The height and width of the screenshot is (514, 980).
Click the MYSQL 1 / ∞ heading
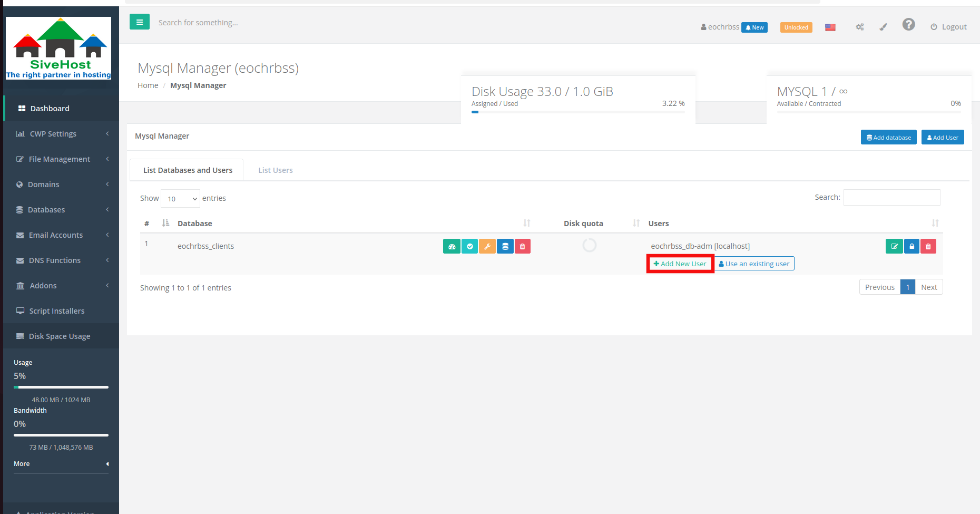point(812,91)
